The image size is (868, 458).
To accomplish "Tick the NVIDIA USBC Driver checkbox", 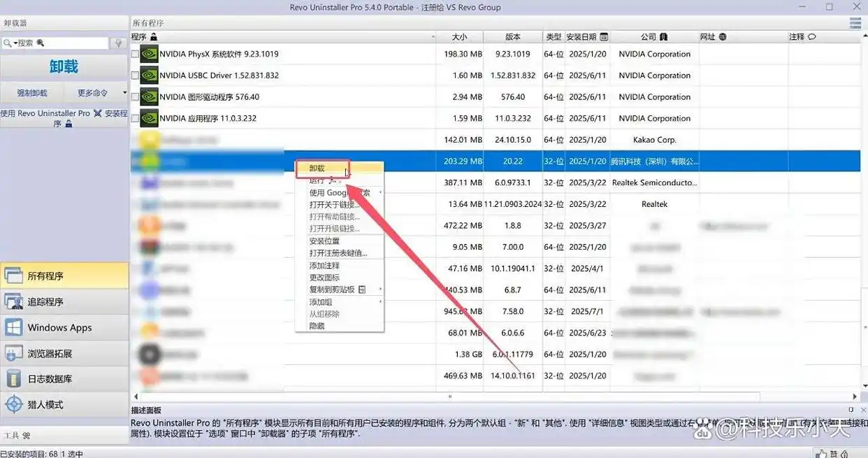I will point(135,76).
